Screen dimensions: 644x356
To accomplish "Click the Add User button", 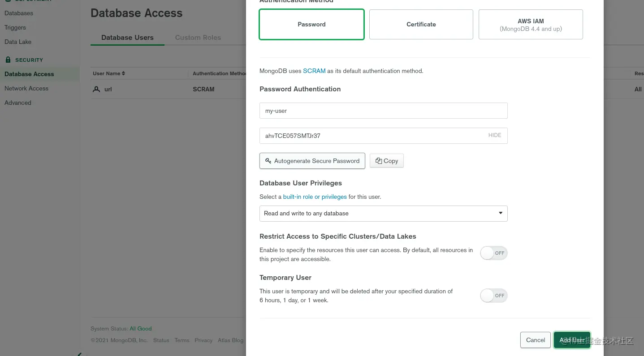I will 572,340.
